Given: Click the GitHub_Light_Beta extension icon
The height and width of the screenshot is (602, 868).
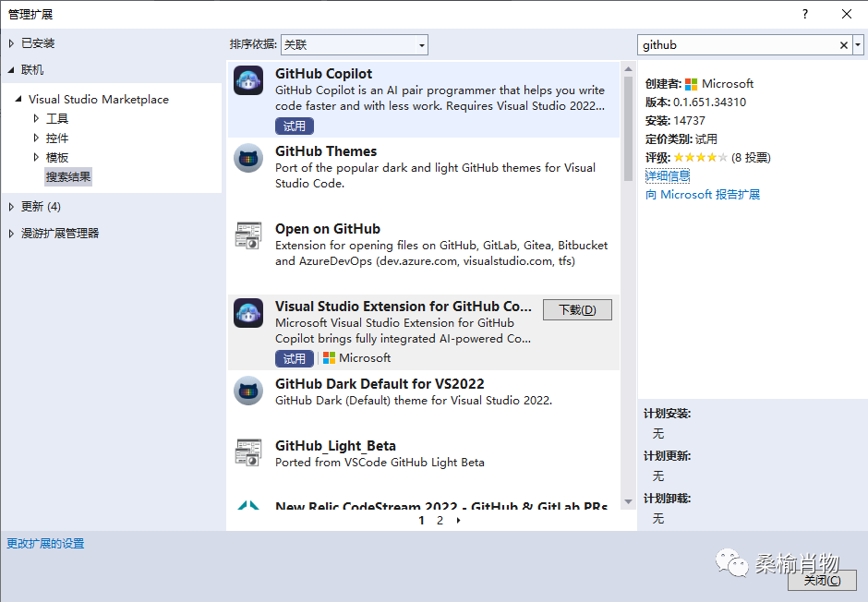Looking at the screenshot, I should 248,452.
